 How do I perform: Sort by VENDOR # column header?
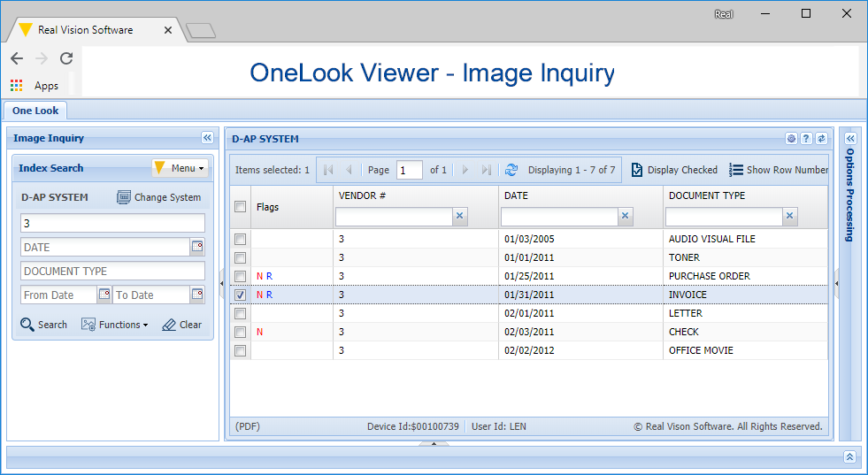[362, 195]
